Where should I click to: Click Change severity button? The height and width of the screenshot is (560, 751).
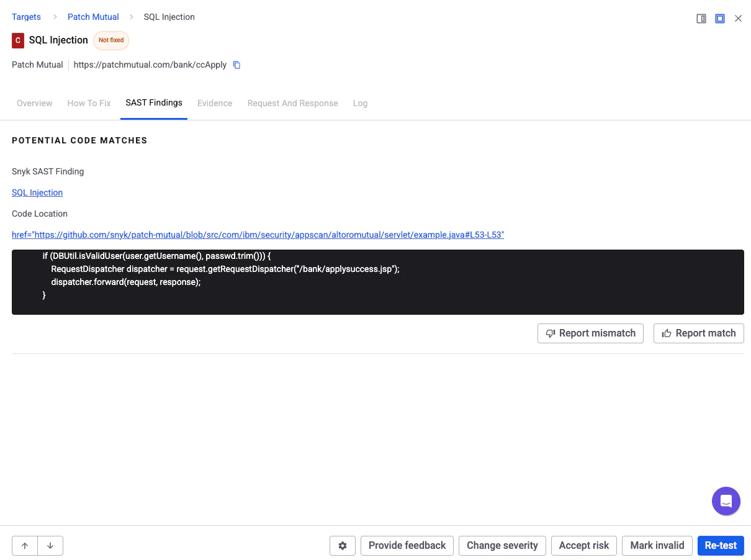[x=502, y=546]
